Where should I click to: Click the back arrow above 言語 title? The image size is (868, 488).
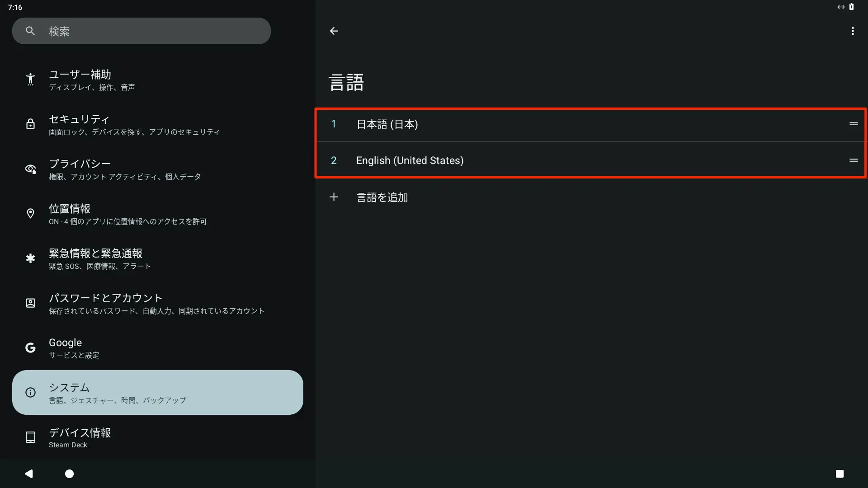pos(334,31)
